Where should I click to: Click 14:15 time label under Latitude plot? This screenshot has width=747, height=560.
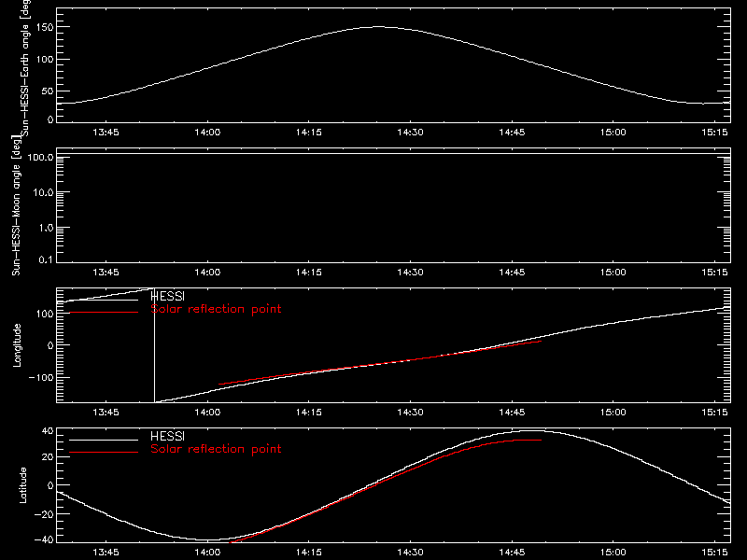[309, 553]
